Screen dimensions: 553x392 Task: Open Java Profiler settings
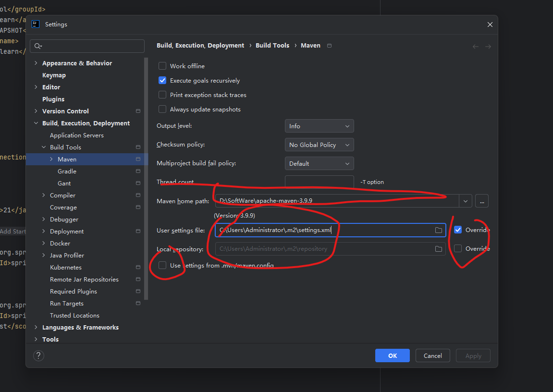point(67,255)
